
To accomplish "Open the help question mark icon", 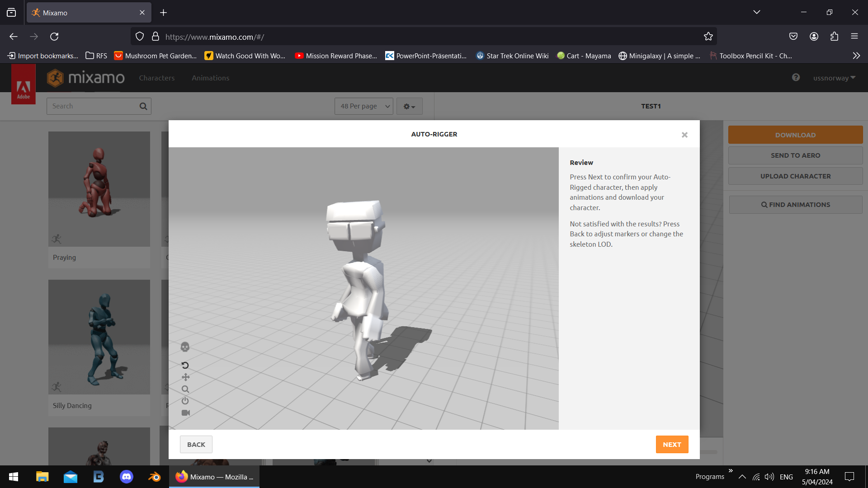I will point(795,77).
